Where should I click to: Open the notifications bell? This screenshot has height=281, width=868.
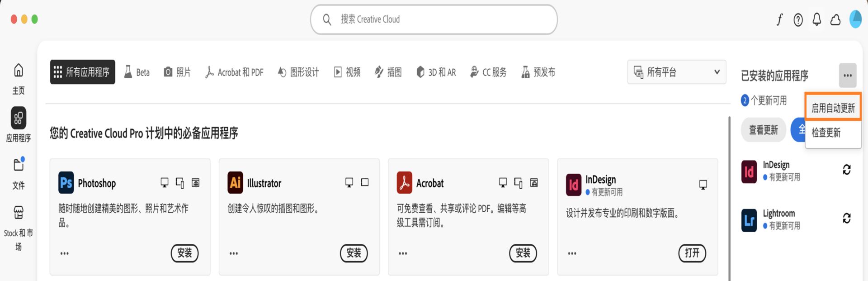point(817,20)
